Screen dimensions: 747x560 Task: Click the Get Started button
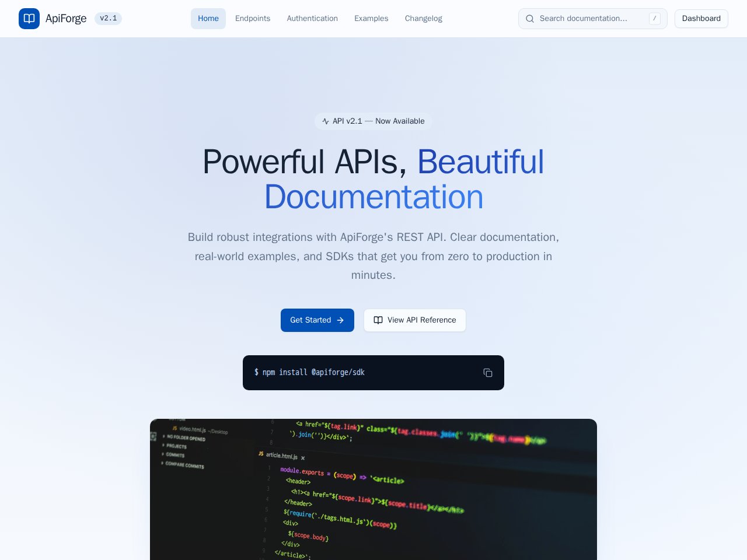(x=317, y=320)
